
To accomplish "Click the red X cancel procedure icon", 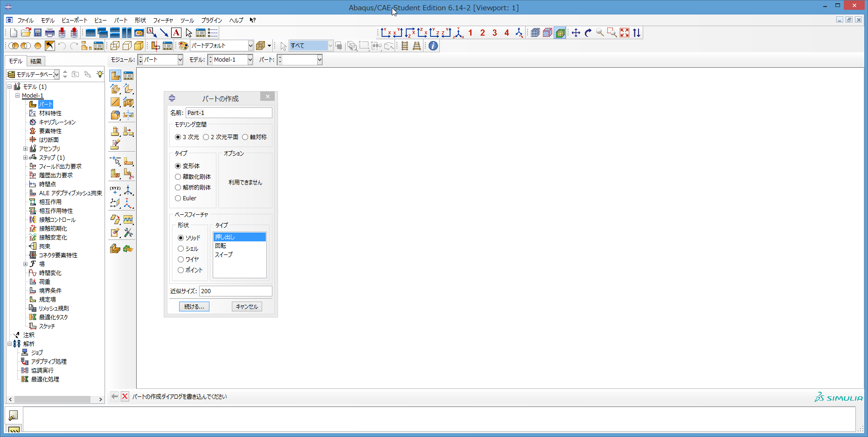I will click(125, 396).
